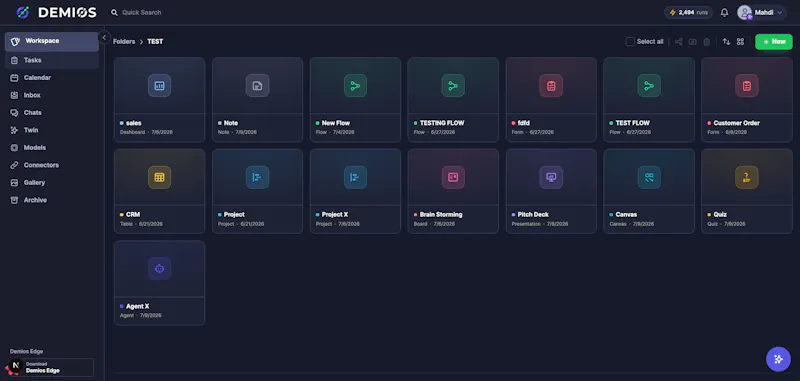
Task: Open Gallery in the sidebar
Action: click(52, 183)
